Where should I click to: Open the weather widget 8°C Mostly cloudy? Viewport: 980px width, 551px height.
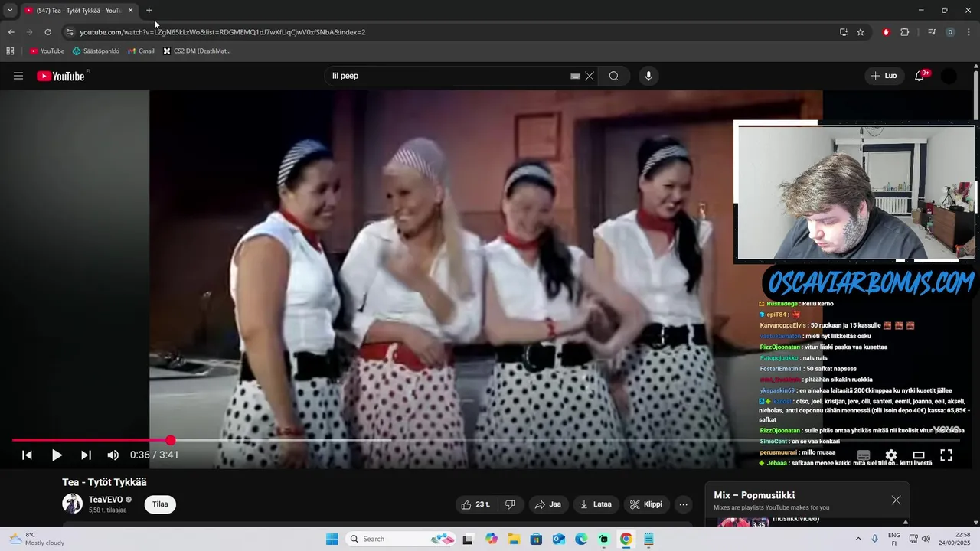tap(37, 539)
